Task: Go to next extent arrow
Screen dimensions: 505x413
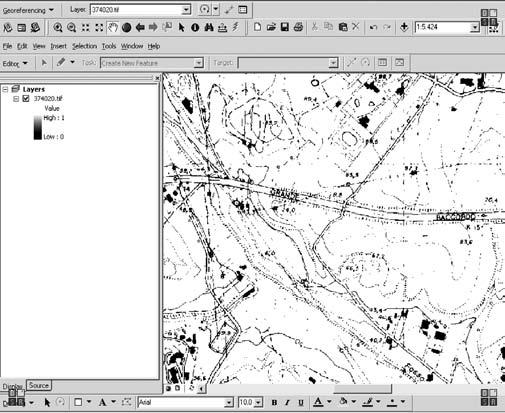Action: [153, 27]
